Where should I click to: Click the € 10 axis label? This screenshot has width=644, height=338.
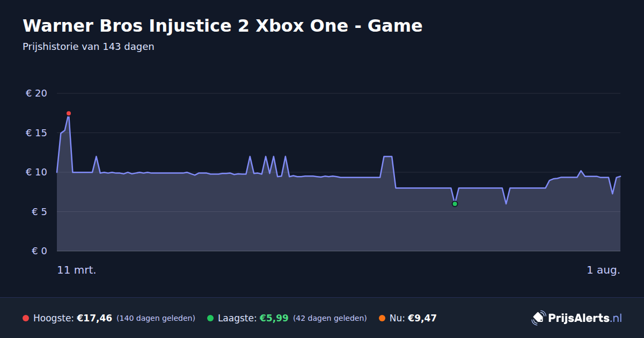36,172
